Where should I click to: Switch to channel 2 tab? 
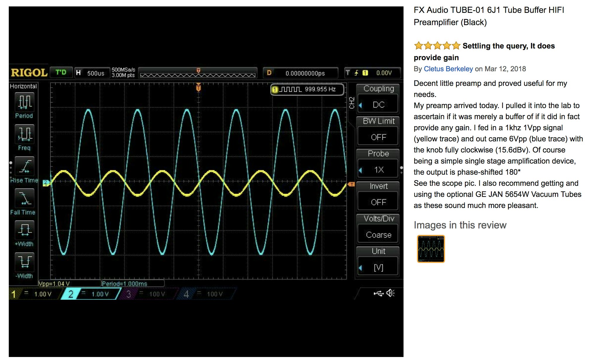[x=91, y=294]
